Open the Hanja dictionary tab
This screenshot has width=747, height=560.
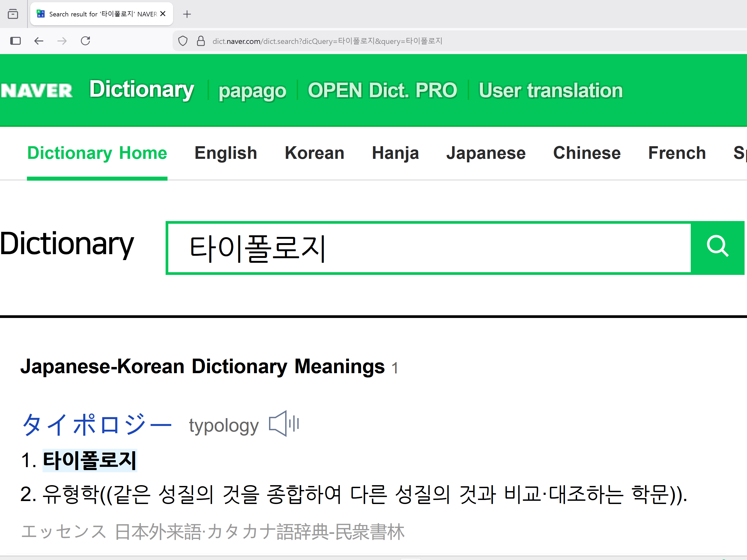395,153
